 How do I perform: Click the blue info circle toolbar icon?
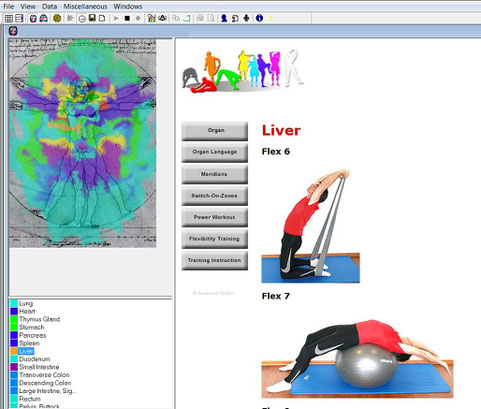click(259, 18)
